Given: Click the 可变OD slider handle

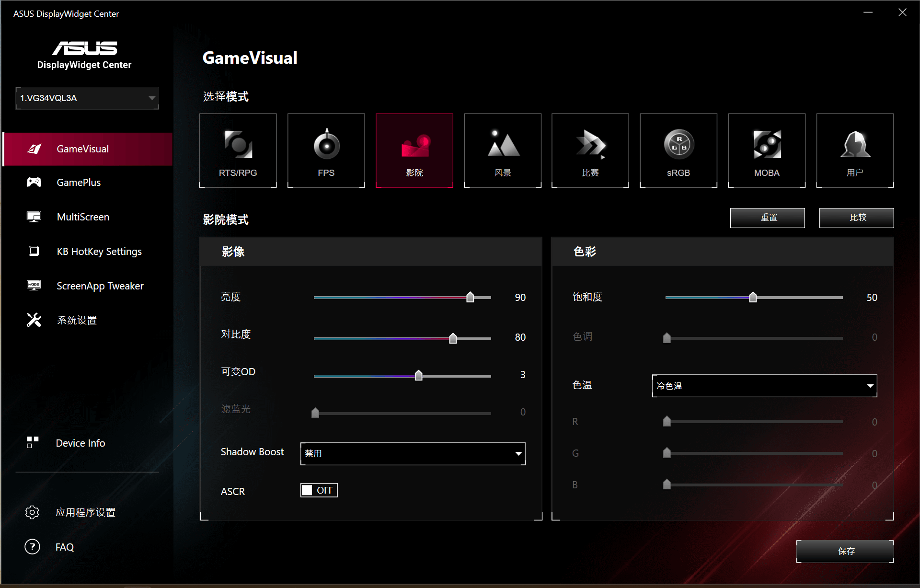Looking at the screenshot, I should pyautogui.click(x=419, y=375).
